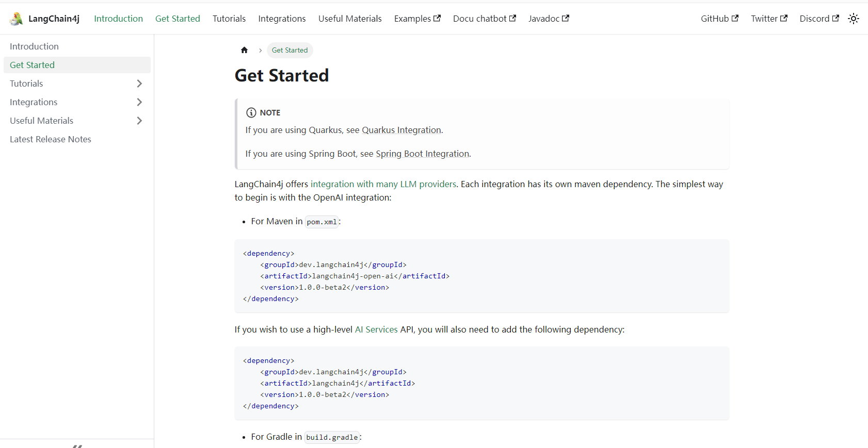
Task: Expand the Useful Materials sidebar chevron
Action: [x=139, y=121]
